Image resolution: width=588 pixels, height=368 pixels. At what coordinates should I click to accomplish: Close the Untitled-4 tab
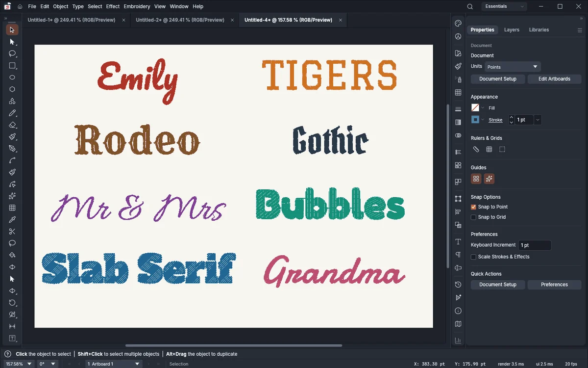(x=341, y=20)
